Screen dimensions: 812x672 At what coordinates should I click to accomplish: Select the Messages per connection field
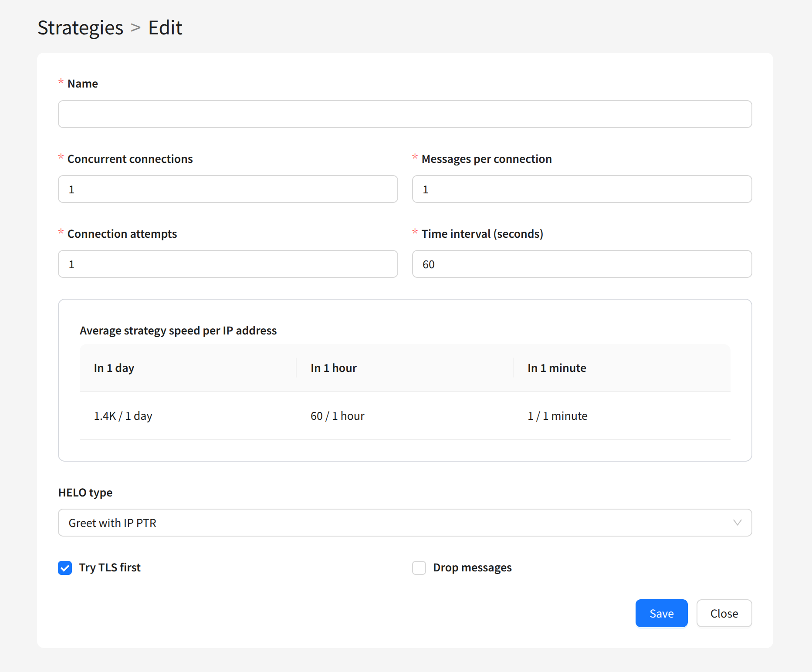[x=582, y=189]
